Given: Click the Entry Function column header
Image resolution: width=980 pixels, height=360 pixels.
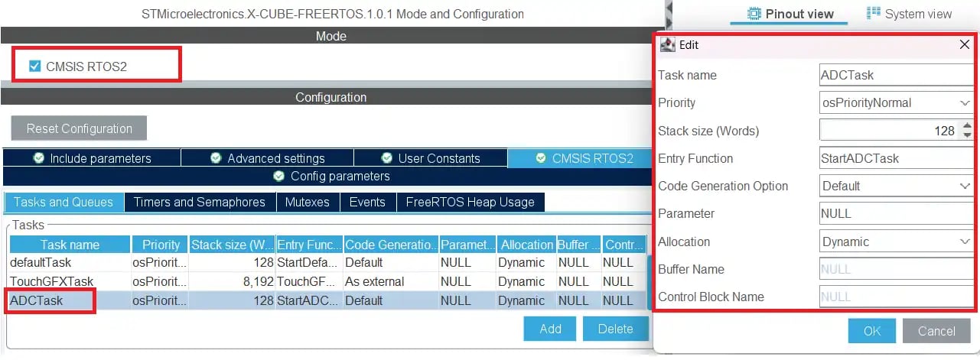Looking at the screenshot, I should coord(309,245).
